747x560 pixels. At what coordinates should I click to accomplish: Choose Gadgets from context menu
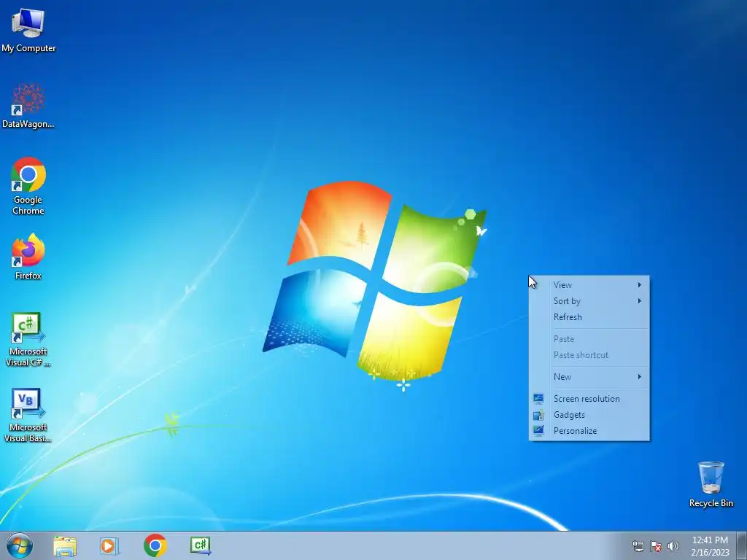[589, 415]
